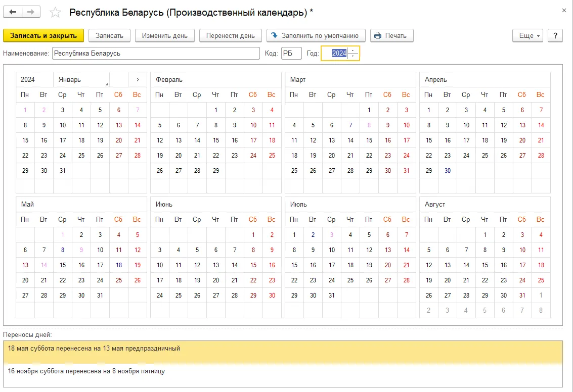The height and width of the screenshot is (392, 573).
Task: Select May 18 in the calendar
Action: point(119,265)
